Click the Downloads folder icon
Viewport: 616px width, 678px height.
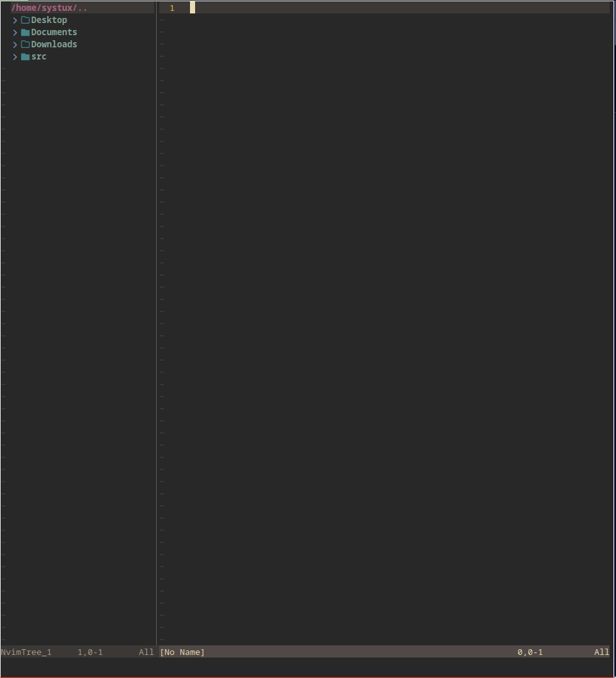tap(24, 44)
